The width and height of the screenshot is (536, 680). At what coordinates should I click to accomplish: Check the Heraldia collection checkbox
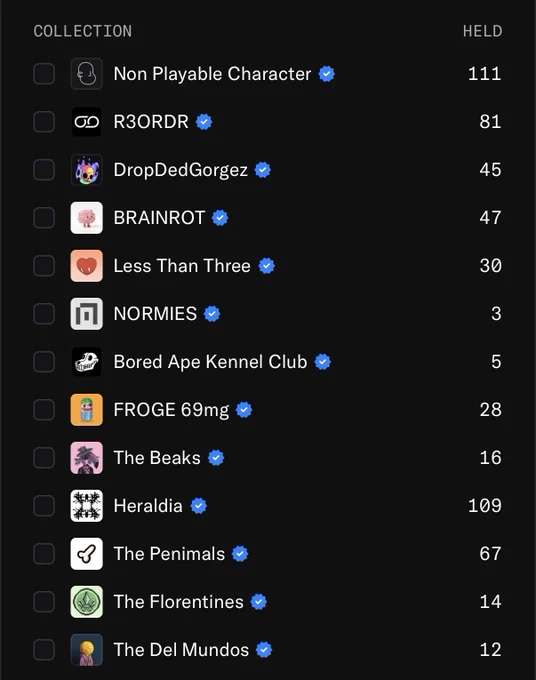tap(44, 506)
